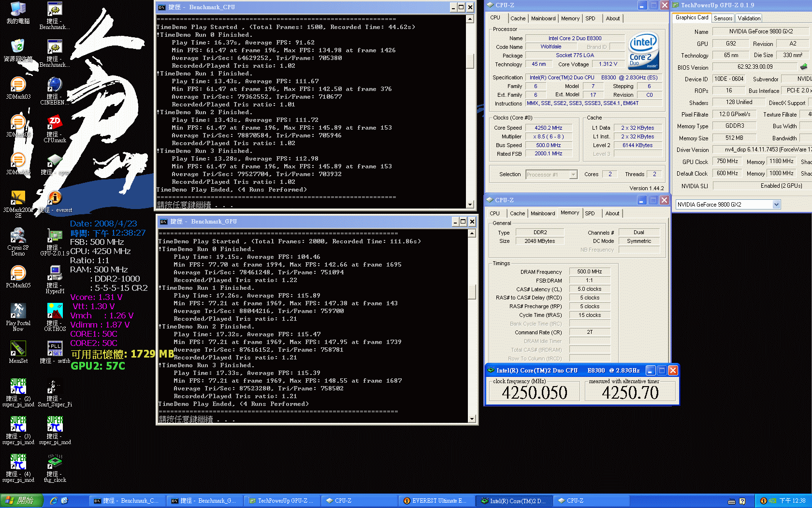Click the Internet Explorer quick launch icon

tap(53, 501)
